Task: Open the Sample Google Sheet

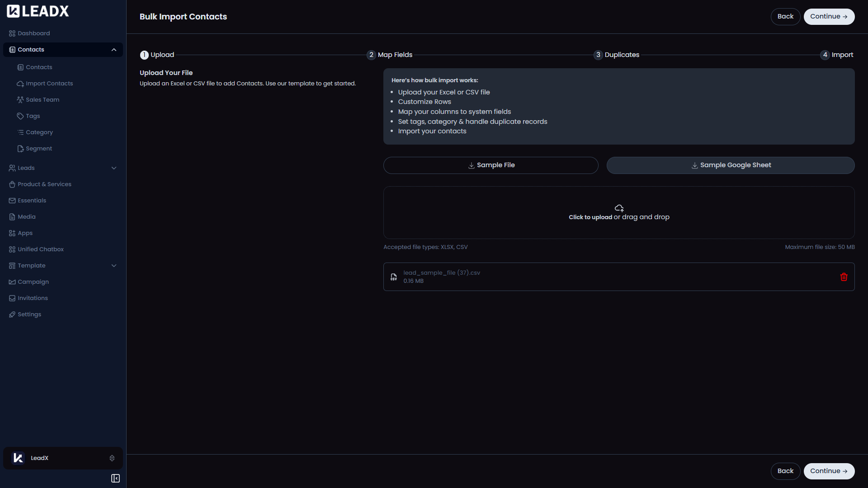Action: 730,165
